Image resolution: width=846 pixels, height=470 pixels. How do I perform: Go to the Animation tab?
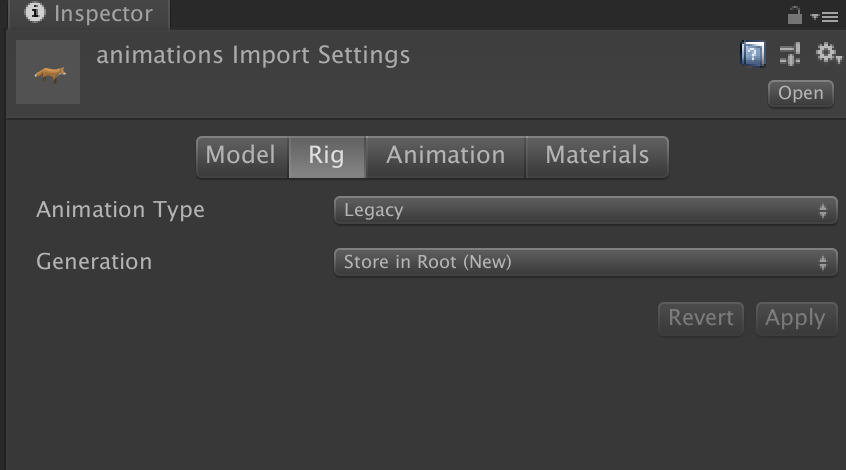coord(446,156)
